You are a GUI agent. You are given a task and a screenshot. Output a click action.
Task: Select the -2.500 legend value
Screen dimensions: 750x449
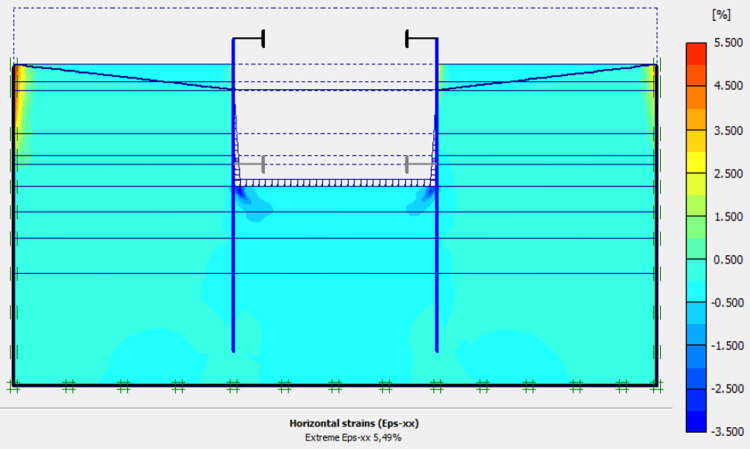[x=727, y=389]
